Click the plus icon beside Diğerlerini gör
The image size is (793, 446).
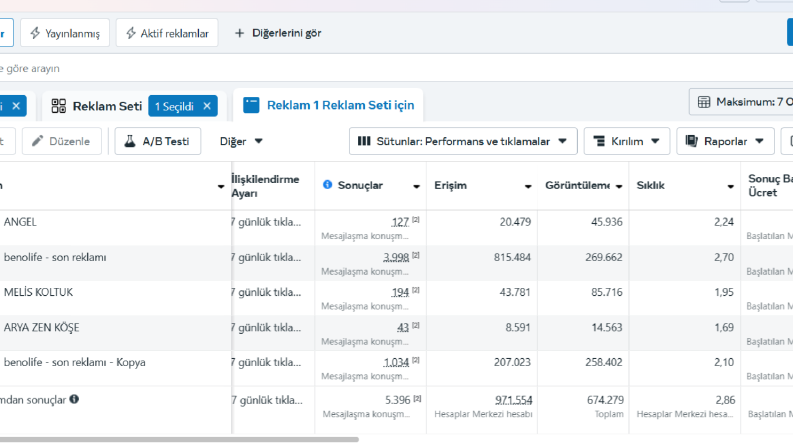coord(239,33)
